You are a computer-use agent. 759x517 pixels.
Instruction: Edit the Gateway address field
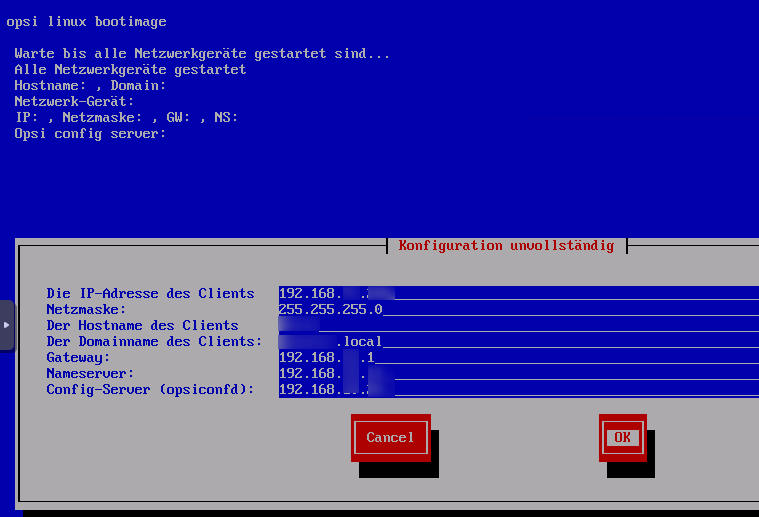[518, 357]
